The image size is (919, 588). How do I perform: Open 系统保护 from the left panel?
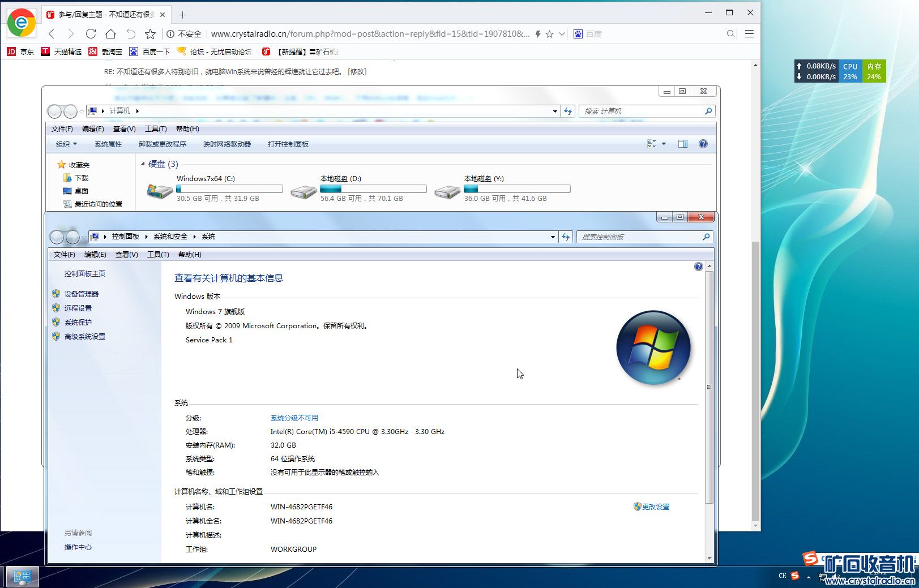tap(78, 323)
